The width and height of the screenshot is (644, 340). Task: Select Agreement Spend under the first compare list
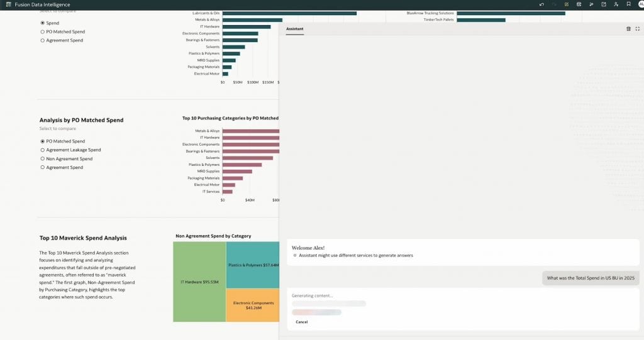coord(42,40)
